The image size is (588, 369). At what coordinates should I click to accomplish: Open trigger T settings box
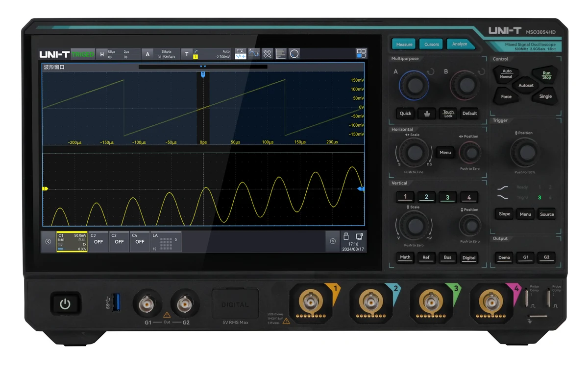(x=206, y=54)
